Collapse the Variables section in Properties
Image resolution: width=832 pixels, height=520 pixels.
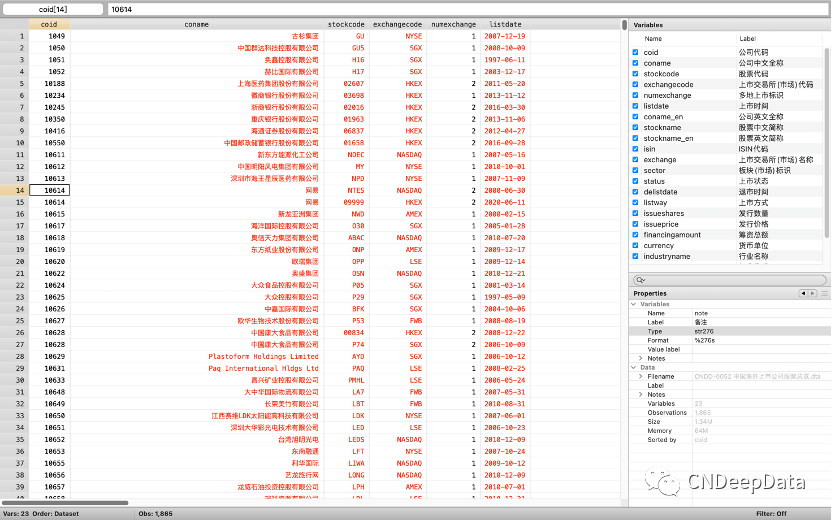pyautogui.click(x=634, y=304)
